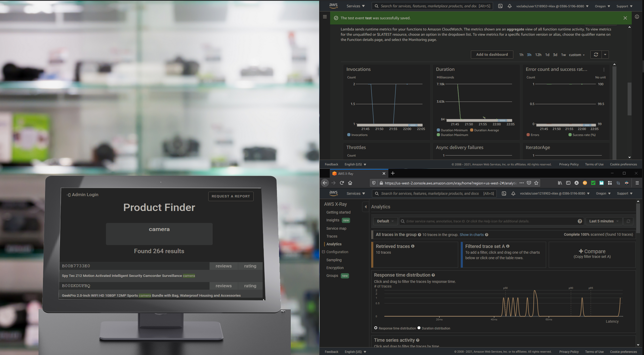
Task: Select the 12h time range option
Action: click(x=538, y=55)
